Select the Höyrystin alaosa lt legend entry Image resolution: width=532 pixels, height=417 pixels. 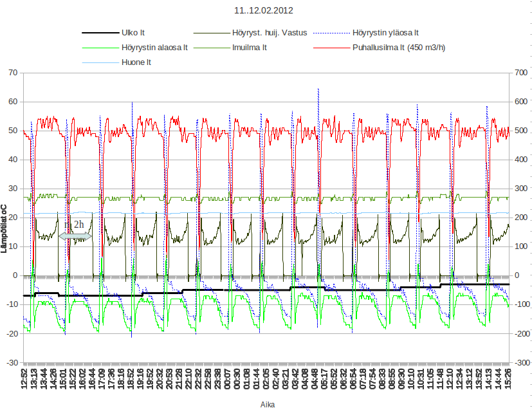pos(154,47)
